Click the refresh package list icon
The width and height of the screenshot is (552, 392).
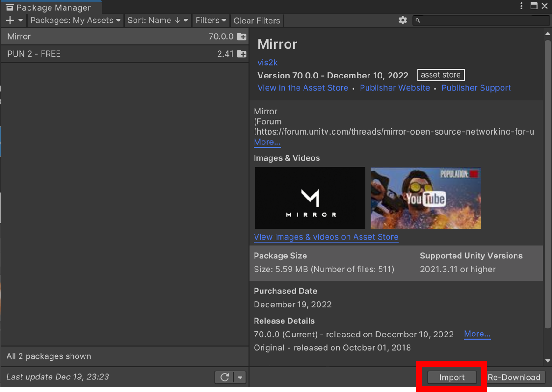225,377
